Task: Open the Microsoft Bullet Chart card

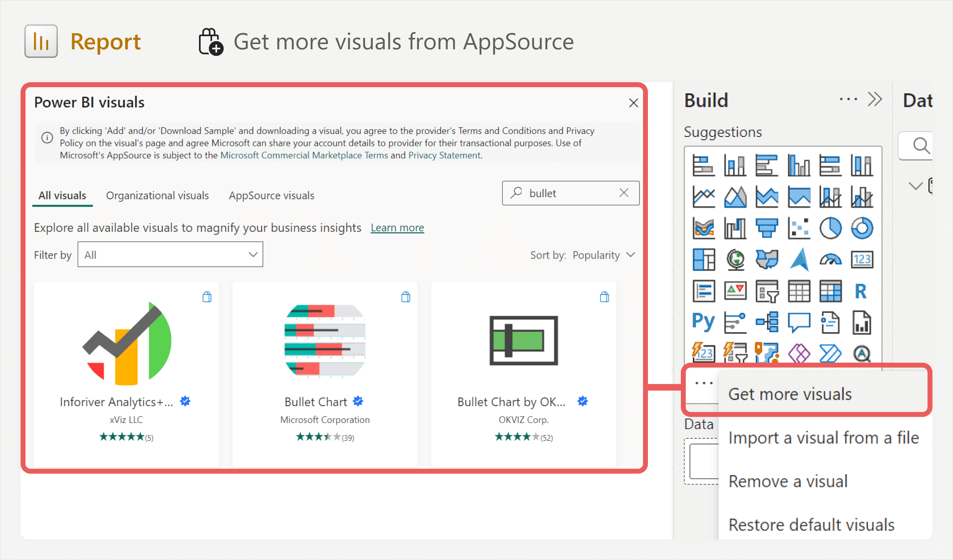Action: tap(325, 373)
